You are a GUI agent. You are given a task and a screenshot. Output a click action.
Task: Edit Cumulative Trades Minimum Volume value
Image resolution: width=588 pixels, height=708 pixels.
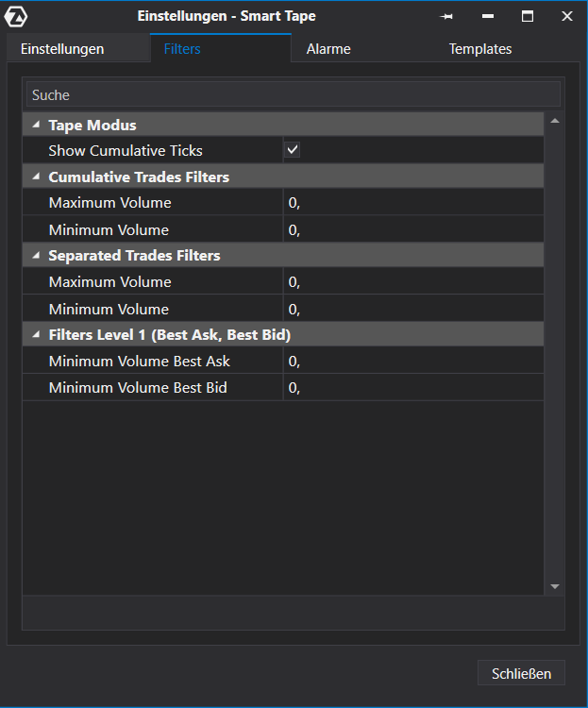click(x=413, y=229)
